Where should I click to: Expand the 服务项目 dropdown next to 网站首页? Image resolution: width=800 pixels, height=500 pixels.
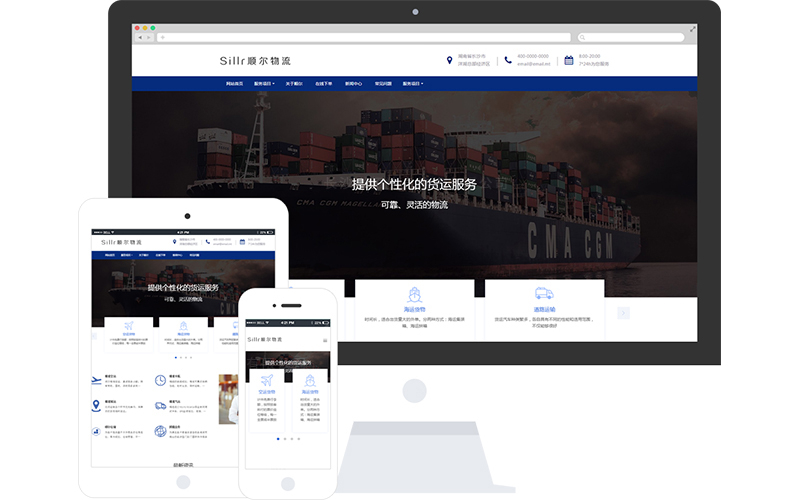coord(264,84)
